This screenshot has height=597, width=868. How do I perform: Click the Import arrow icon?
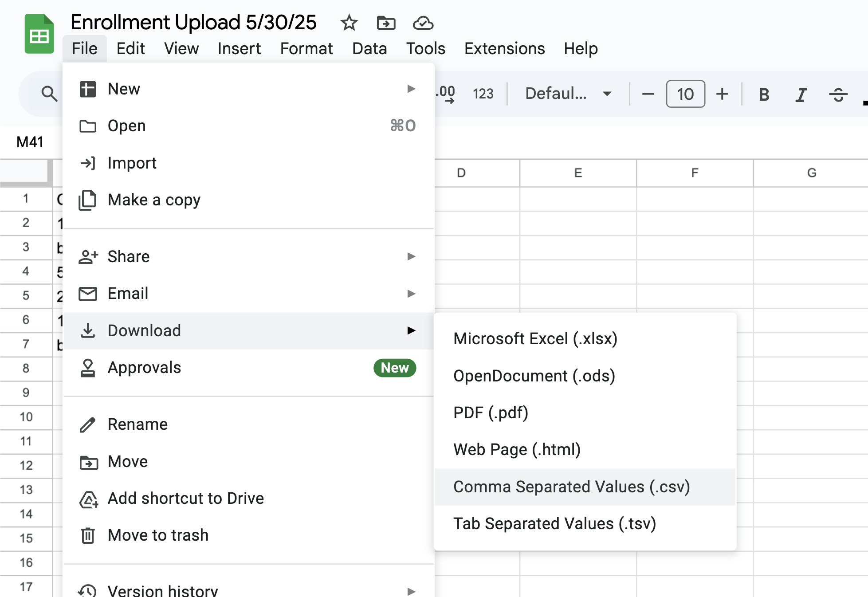point(88,163)
